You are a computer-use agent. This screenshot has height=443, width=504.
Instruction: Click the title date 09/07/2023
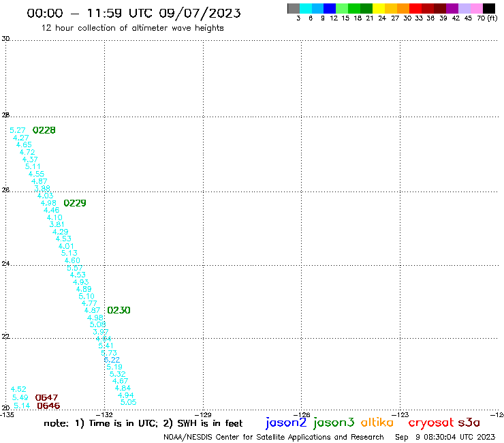[x=200, y=14]
